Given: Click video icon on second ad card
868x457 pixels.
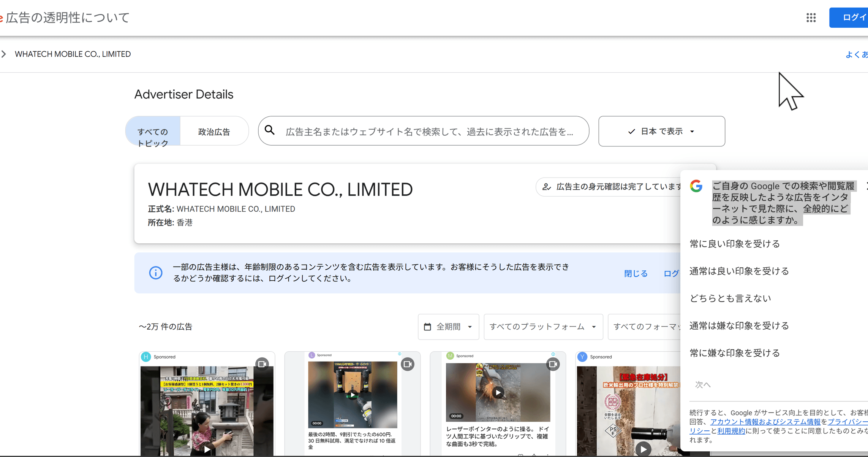Looking at the screenshot, I should (408, 364).
